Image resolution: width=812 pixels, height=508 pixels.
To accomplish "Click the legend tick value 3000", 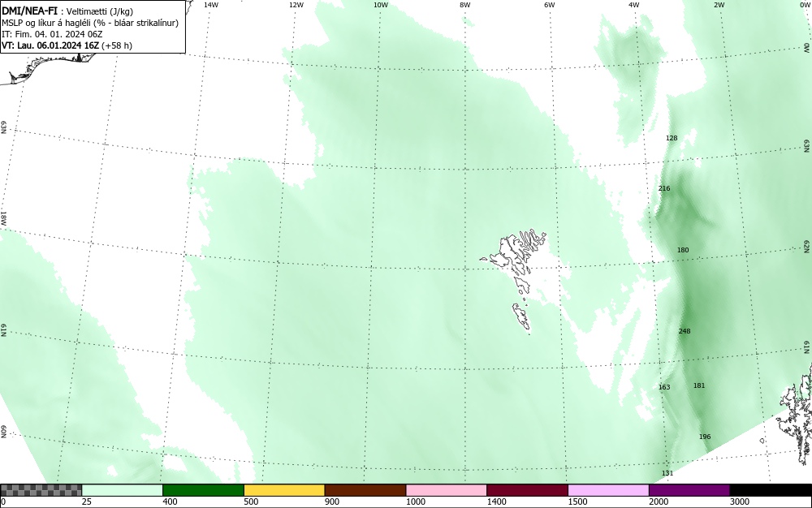I will coord(740,502).
